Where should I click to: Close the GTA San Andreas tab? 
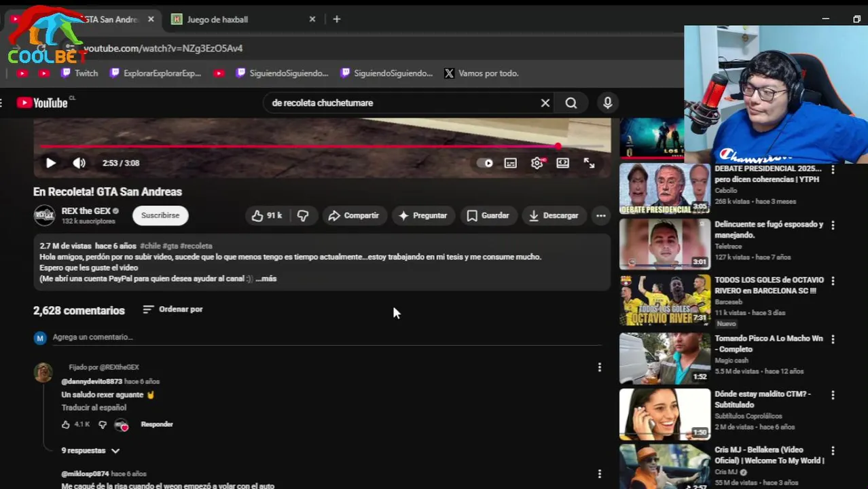[151, 19]
